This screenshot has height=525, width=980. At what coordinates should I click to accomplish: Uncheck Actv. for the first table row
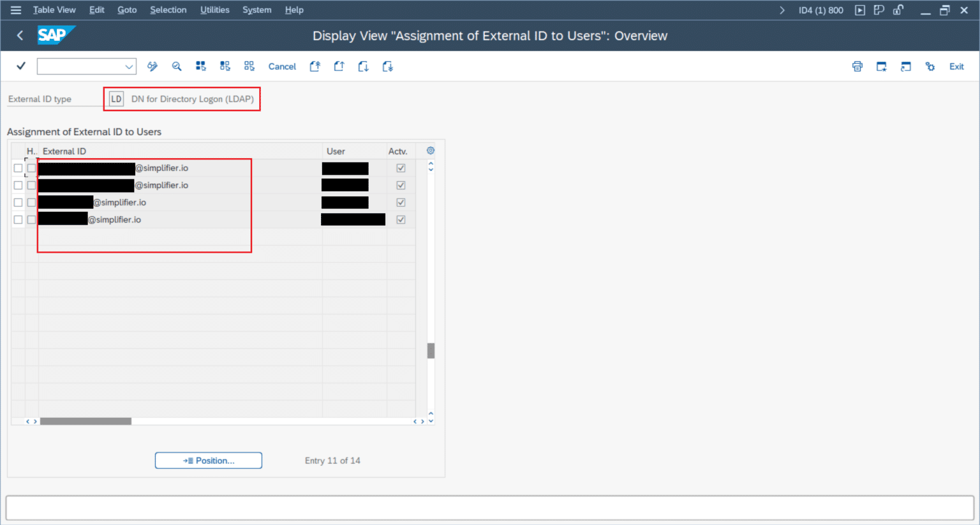click(x=401, y=168)
